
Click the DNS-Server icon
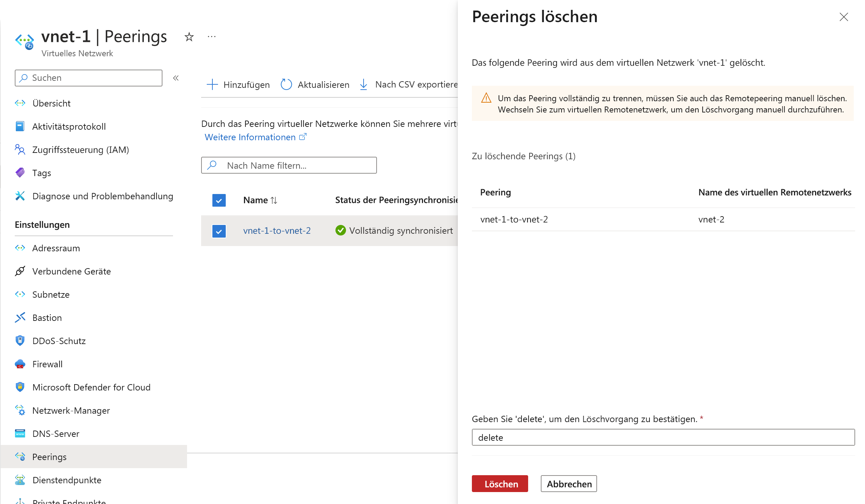(20, 434)
